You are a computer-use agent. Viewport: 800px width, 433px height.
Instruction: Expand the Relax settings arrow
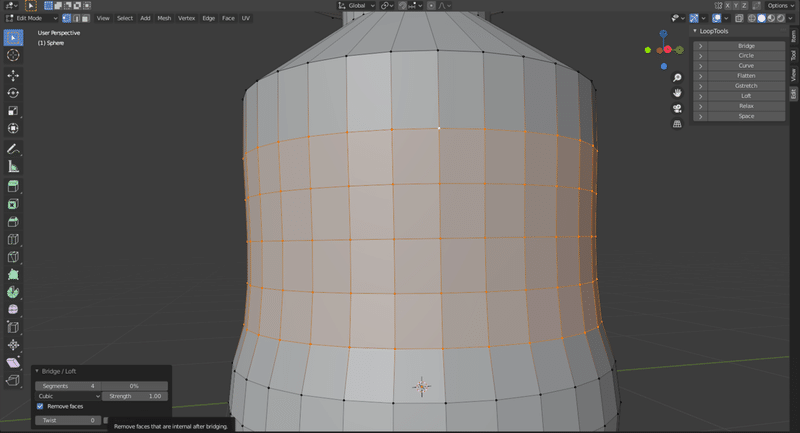click(701, 106)
